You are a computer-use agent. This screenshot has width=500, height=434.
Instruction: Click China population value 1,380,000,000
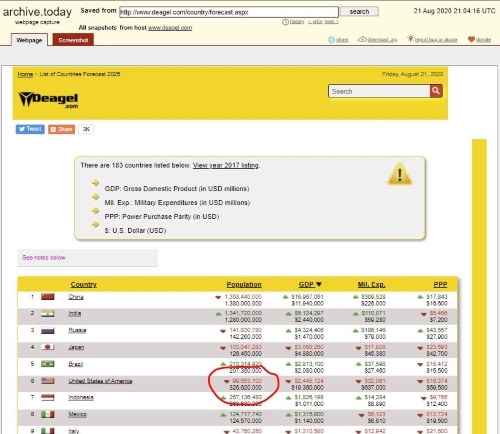[x=243, y=304]
